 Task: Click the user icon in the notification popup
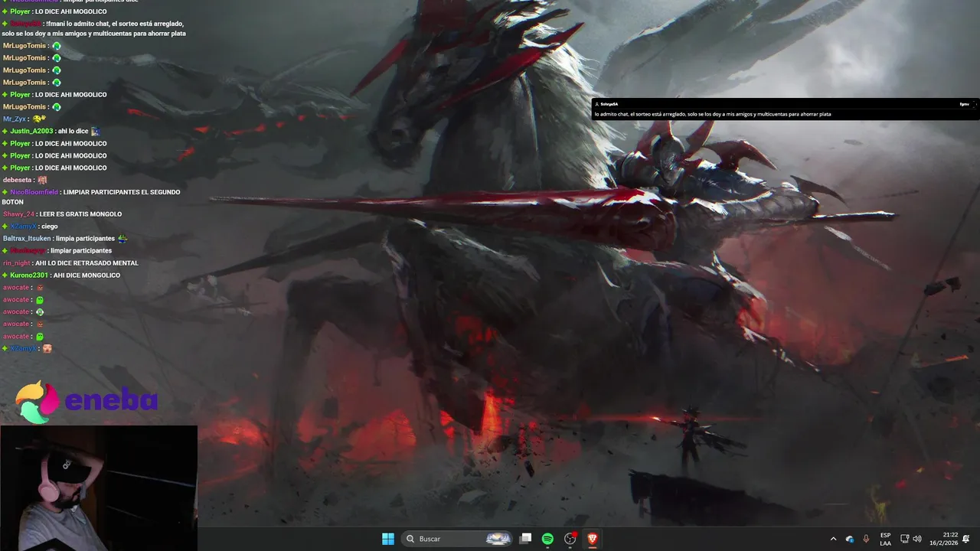pyautogui.click(x=596, y=104)
